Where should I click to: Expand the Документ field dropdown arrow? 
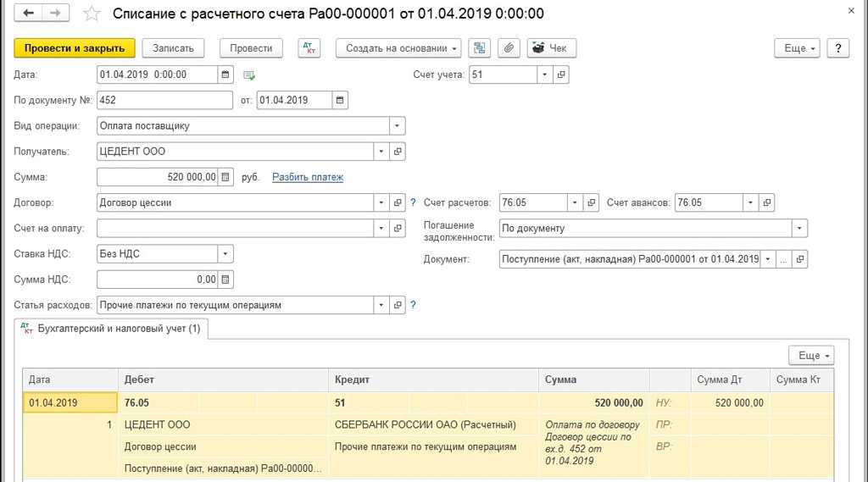(x=768, y=259)
